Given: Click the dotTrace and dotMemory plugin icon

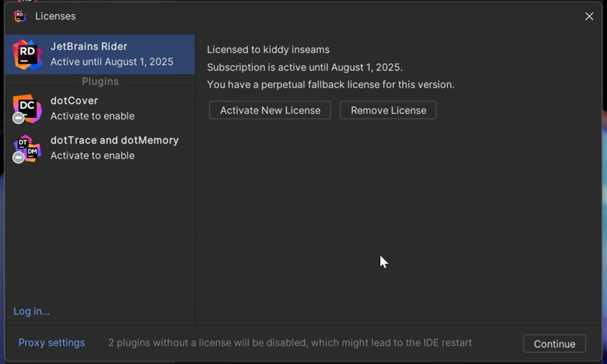Looking at the screenshot, I should [27, 149].
